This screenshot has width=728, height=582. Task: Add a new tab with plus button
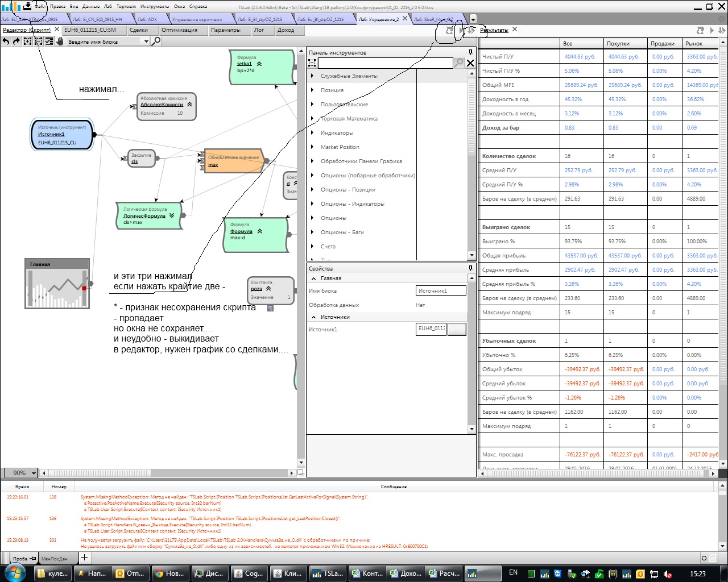(84, 558)
